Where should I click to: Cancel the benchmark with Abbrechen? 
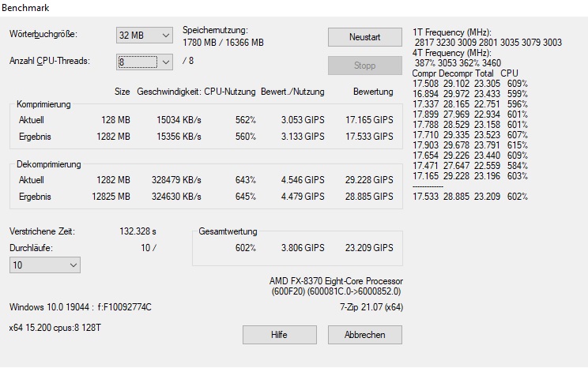tap(365, 335)
